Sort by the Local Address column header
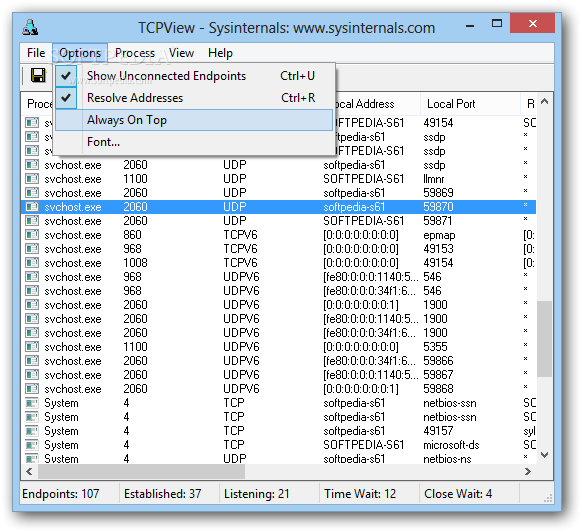582x532 pixels. (x=378, y=104)
